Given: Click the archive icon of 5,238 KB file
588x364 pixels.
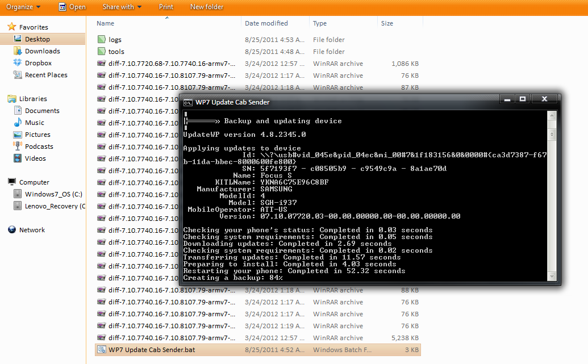Looking at the screenshot, I should (x=101, y=338).
